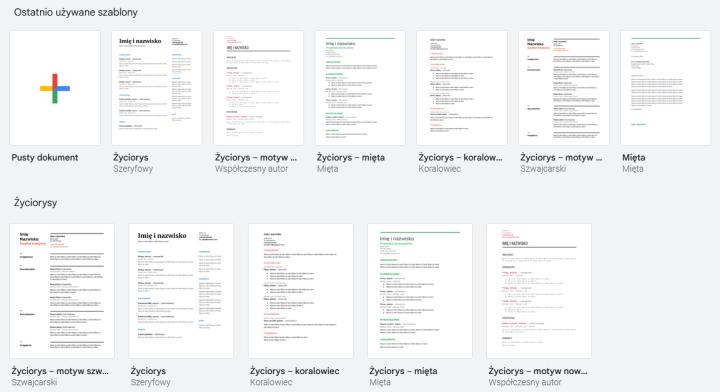This screenshot has width=720, height=392.
Task: Open the recent Mięta letter template thumbnail
Action: pos(666,88)
